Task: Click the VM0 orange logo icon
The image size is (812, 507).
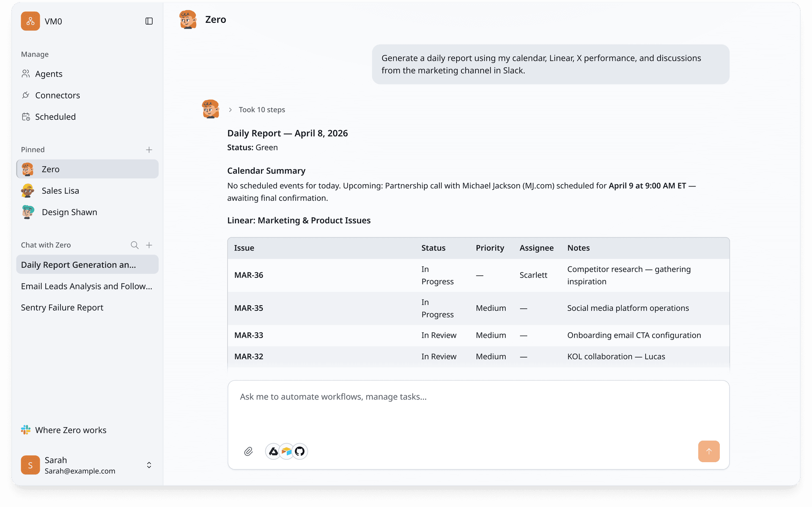Action: click(x=30, y=21)
